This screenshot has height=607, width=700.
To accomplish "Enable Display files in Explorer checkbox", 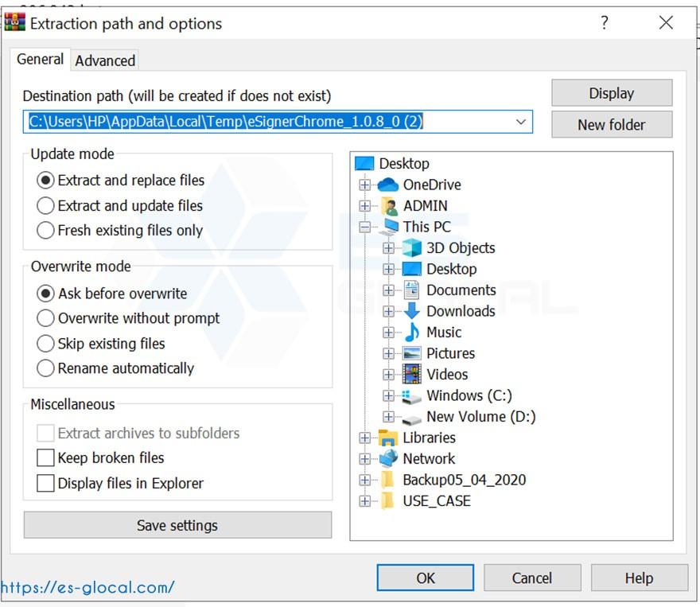I will 45,484.
